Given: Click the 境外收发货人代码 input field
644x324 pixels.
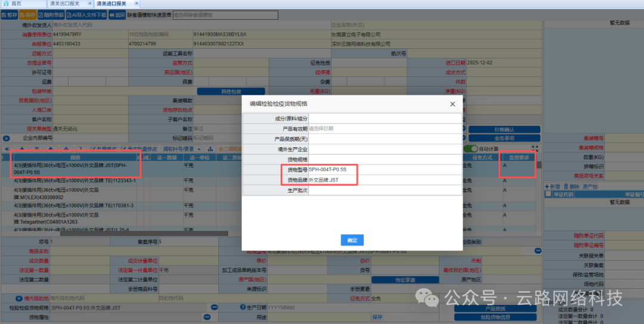Looking at the screenshot, I should [x=191, y=25].
